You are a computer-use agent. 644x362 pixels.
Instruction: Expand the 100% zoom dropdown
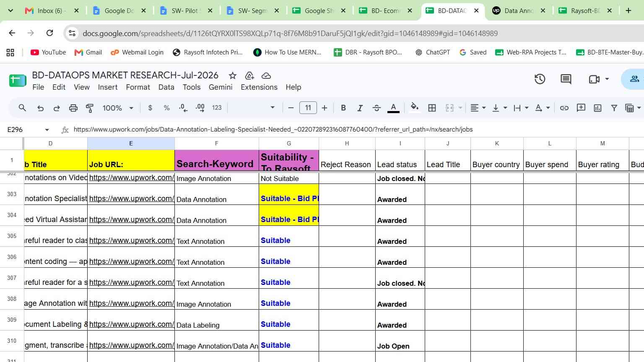click(x=118, y=108)
